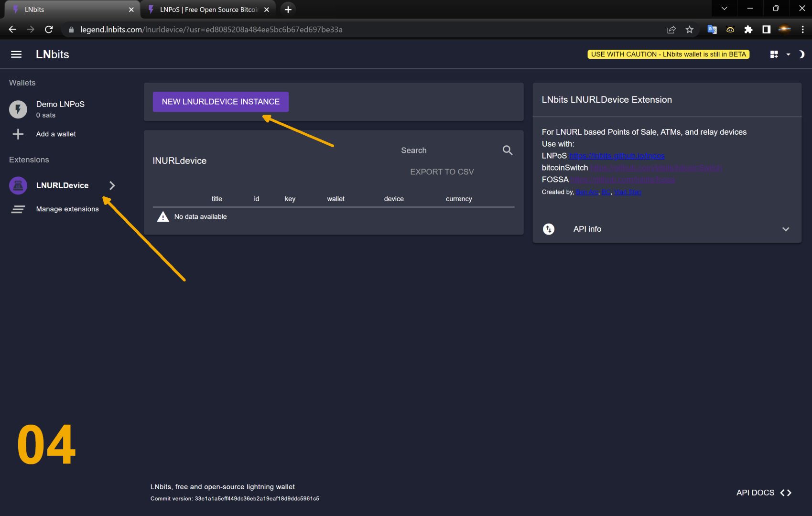Image resolution: width=812 pixels, height=516 pixels.
Task: Toggle the browser side panel
Action: click(x=766, y=30)
